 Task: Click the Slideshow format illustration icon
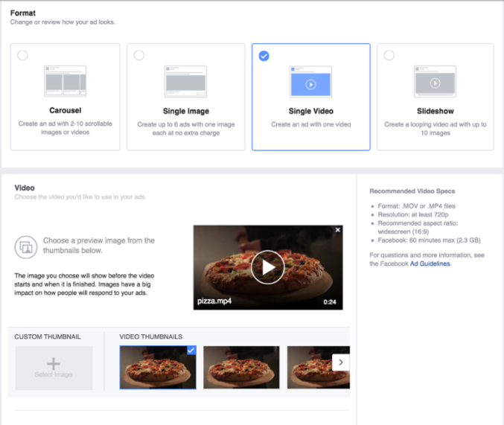point(436,82)
